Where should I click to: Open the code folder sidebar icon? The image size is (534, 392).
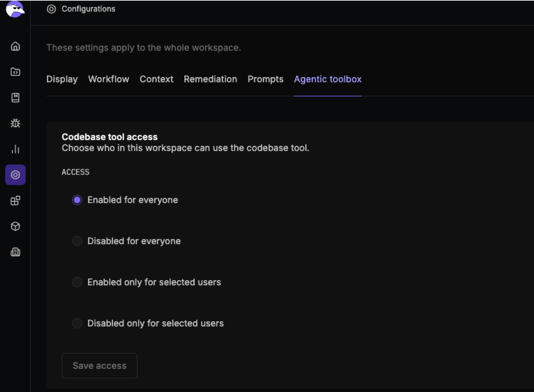coord(15,72)
